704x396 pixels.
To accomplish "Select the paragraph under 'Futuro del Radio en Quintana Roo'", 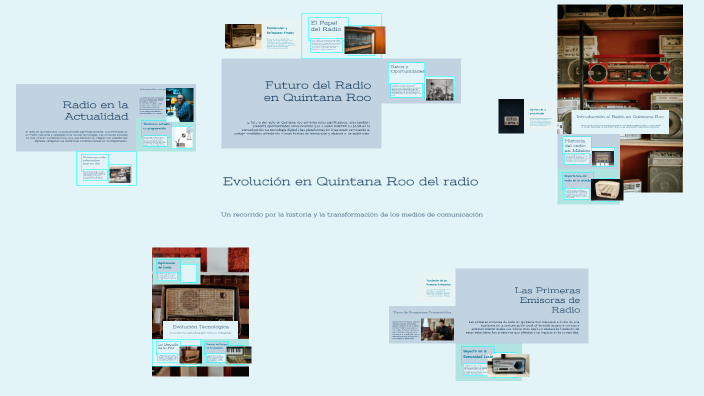I will click(302, 128).
